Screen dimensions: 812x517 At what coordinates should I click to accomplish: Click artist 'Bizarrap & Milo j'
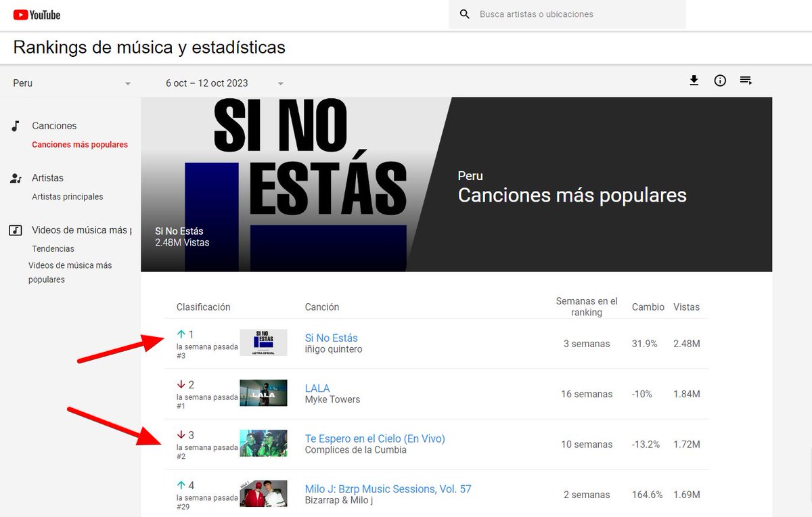[x=338, y=500]
